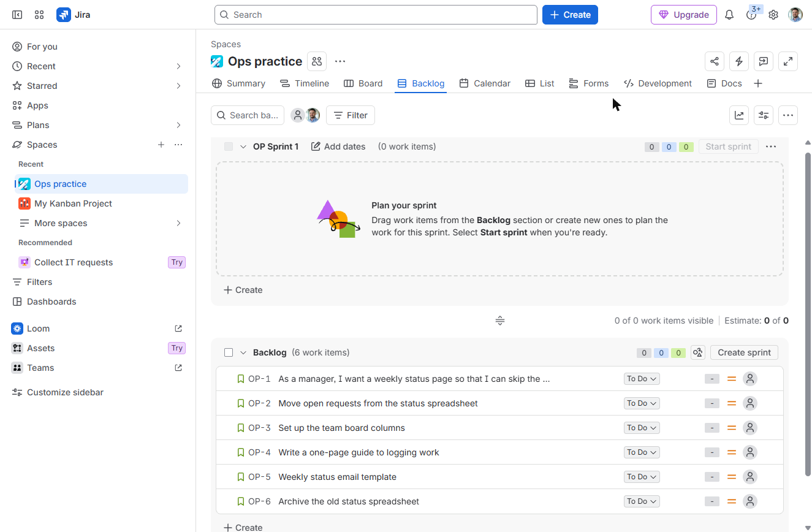Switch to the Board tab

click(x=363, y=83)
